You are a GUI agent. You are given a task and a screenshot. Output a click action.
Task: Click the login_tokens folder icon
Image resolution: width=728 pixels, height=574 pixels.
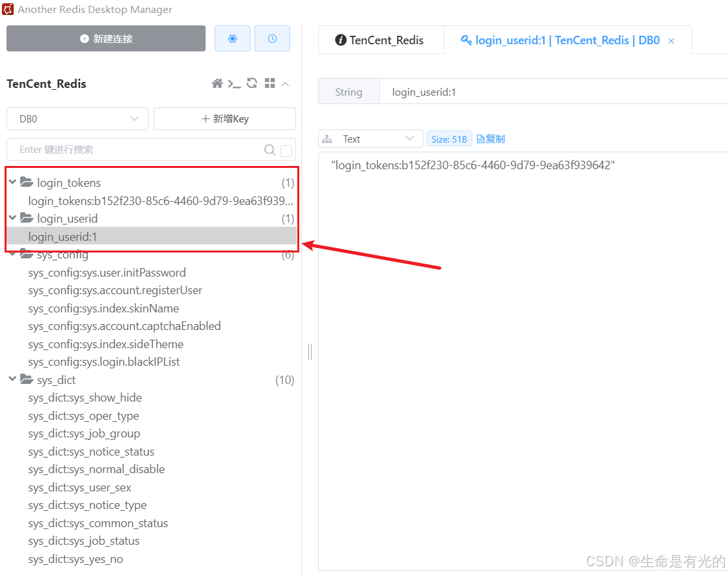[x=27, y=182]
